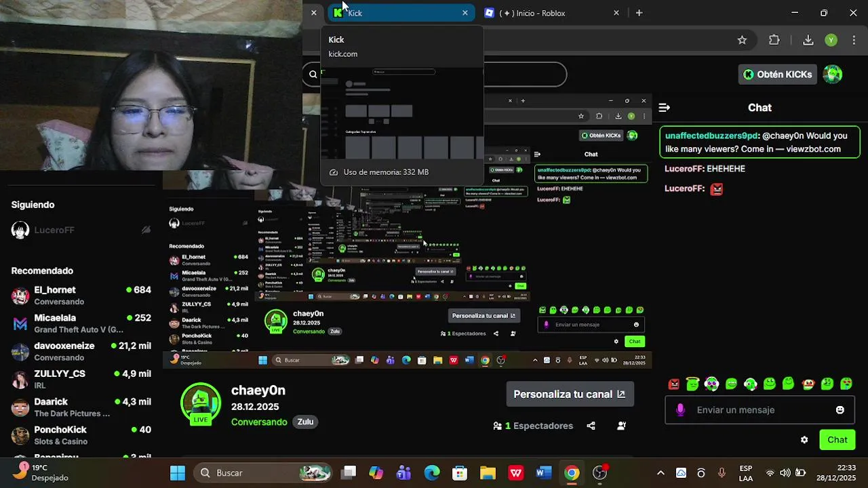Screen dimensions: 868x488
Task: Open the Chrome profile Y avatar
Action: (831, 40)
